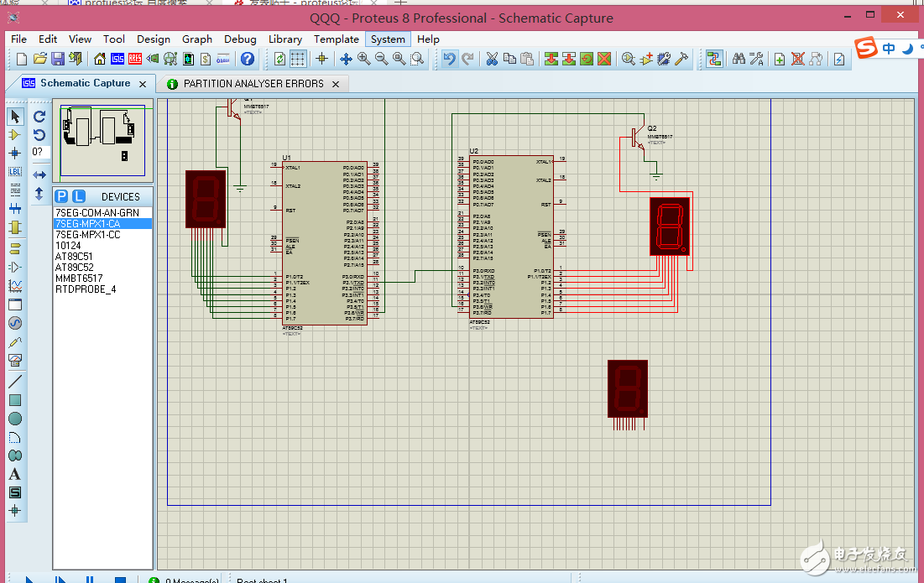
Task: Open the System menu
Action: 388,39
